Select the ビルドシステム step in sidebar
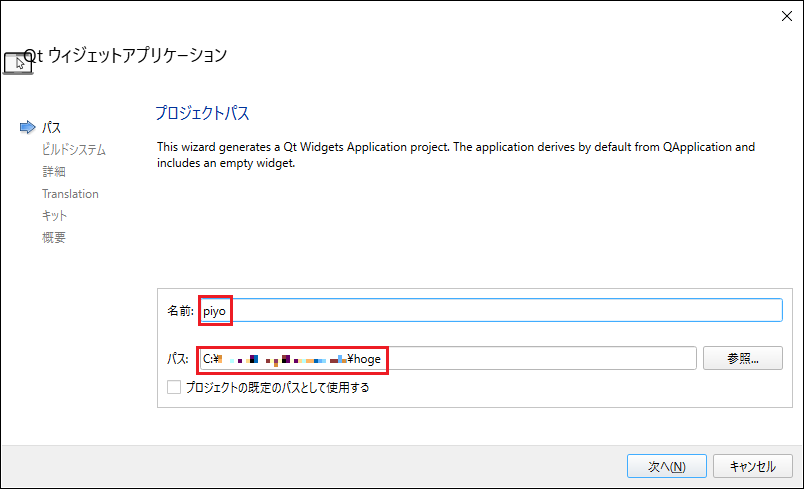The width and height of the screenshot is (804, 489). (x=74, y=150)
